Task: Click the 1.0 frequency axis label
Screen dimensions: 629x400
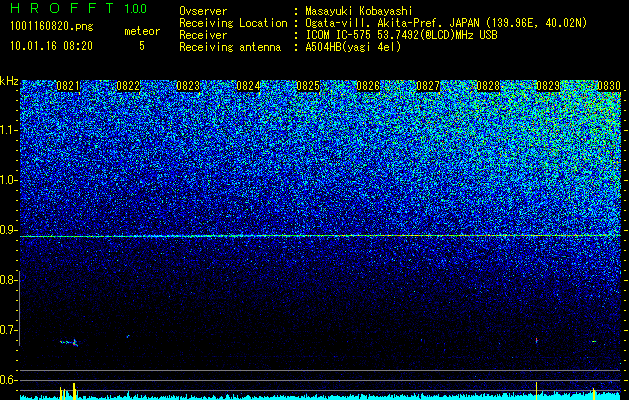Action: coord(8,180)
